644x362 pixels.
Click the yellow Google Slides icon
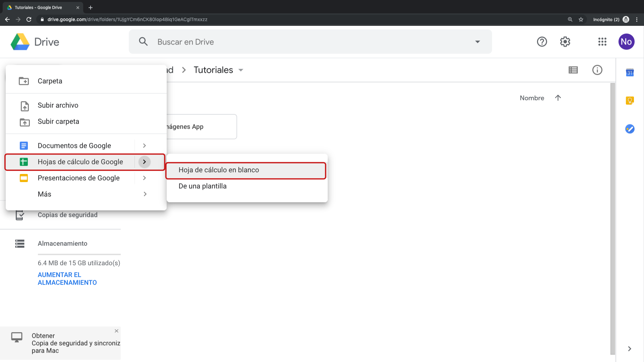pos(24,178)
